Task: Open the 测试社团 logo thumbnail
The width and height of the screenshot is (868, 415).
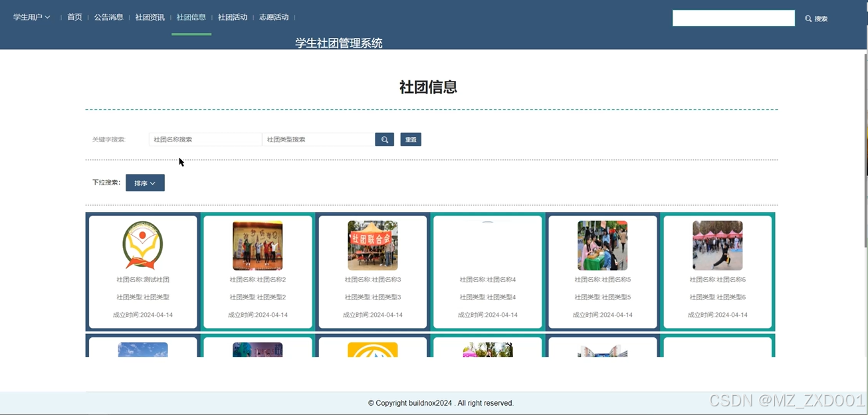Action: (143, 246)
